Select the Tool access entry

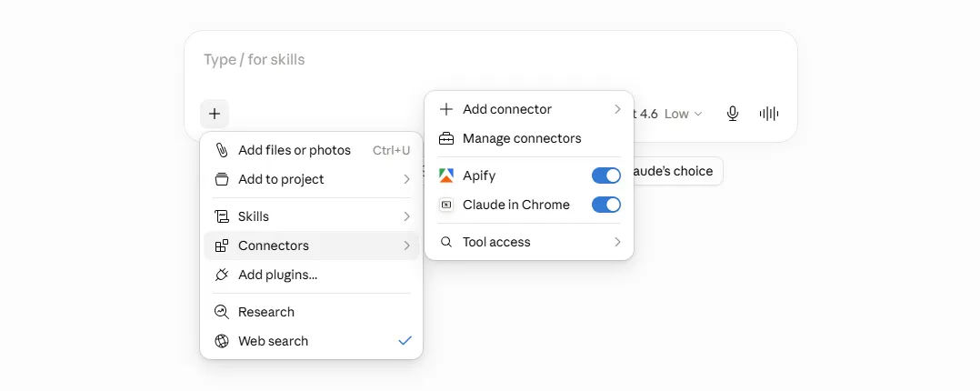pos(529,242)
